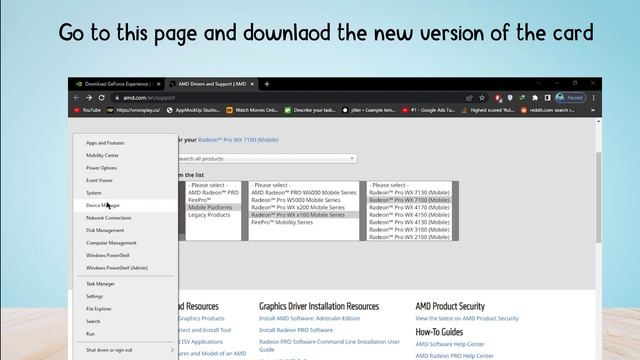
Task: Expand the Shut down or sign out submenu
Action: click(126, 350)
